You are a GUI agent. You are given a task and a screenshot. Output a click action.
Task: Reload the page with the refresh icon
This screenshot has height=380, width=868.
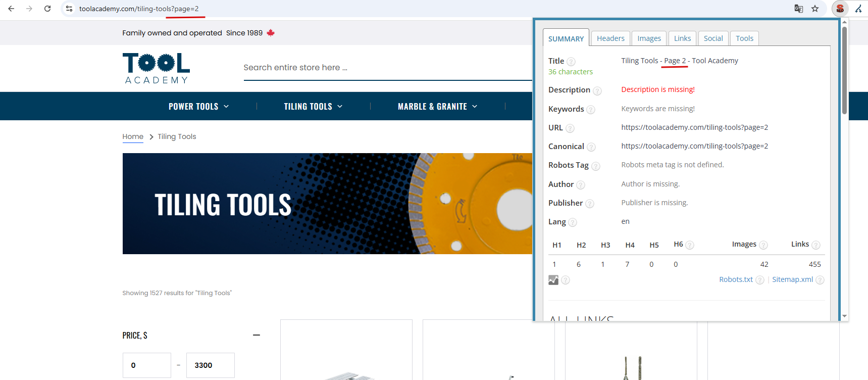[47, 9]
